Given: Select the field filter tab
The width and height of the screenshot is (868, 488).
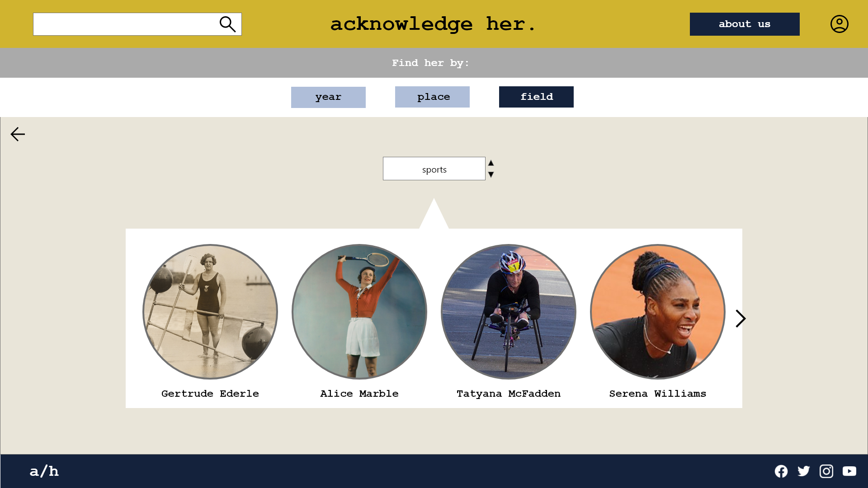Looking at the screenshot, I should click(536, 97).
